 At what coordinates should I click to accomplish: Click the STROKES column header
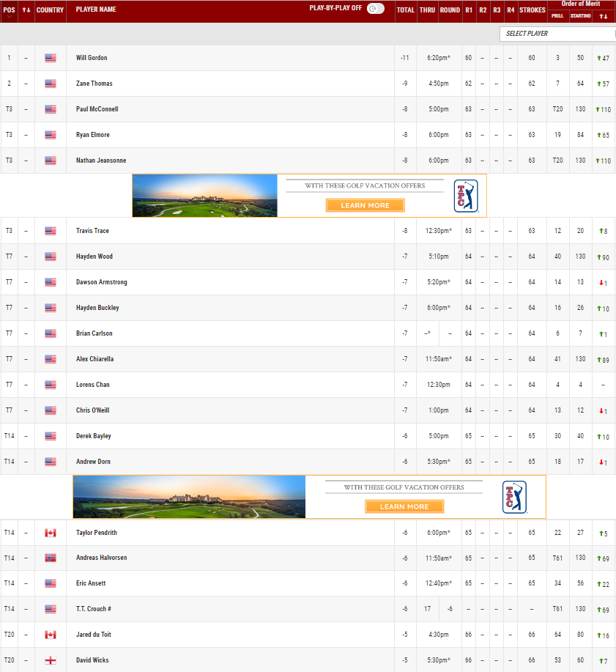(532, 10)
